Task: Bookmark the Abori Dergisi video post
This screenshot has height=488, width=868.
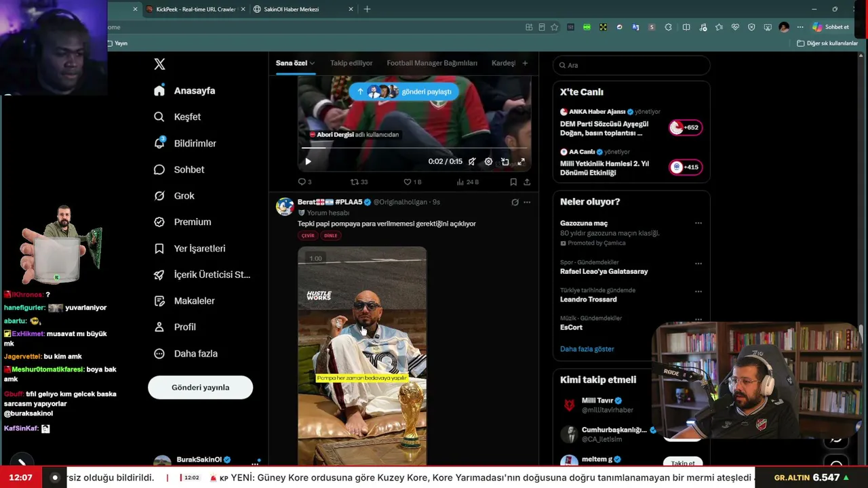Action: (x=513, y=182)
